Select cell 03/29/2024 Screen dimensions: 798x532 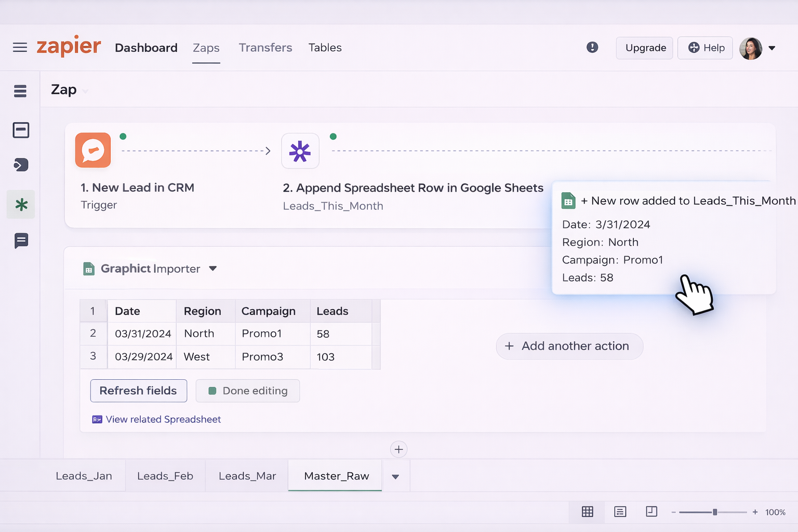coord(142,357)
